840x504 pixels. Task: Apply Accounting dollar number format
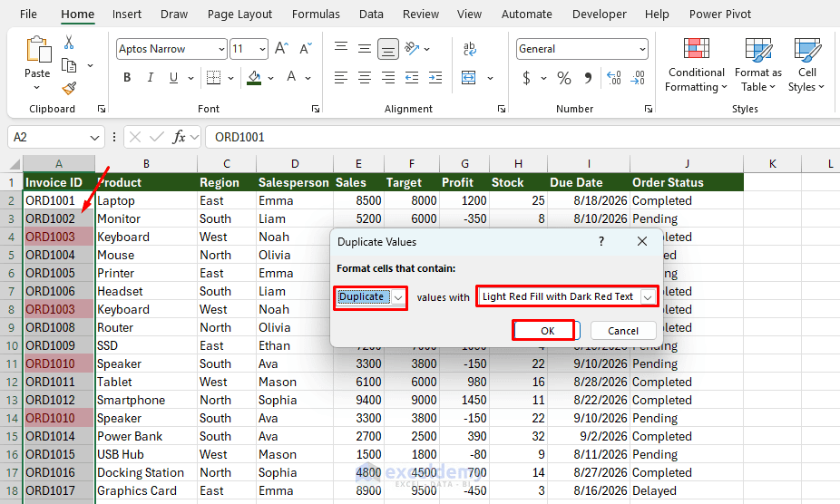pyautogui.click(x=527, y=78)
